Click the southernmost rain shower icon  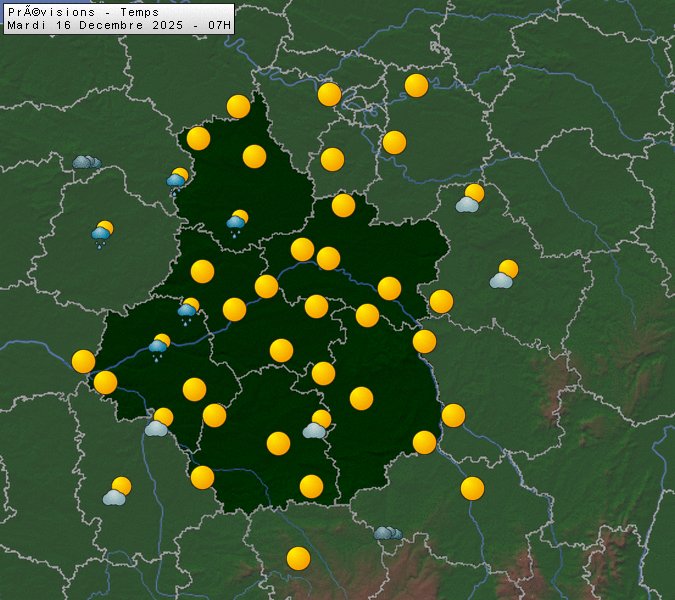click(x=159, y=347)
